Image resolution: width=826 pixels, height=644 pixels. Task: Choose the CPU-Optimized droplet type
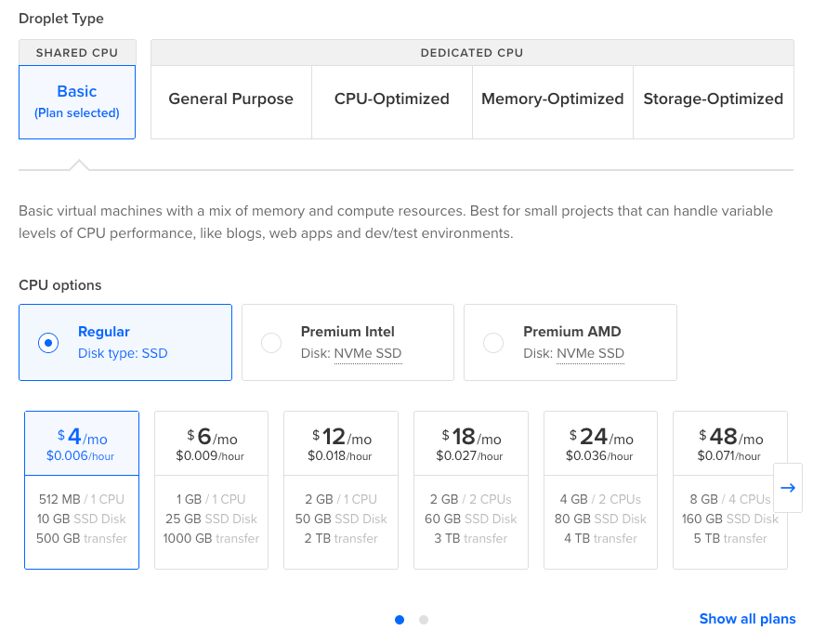coord(391,99)
